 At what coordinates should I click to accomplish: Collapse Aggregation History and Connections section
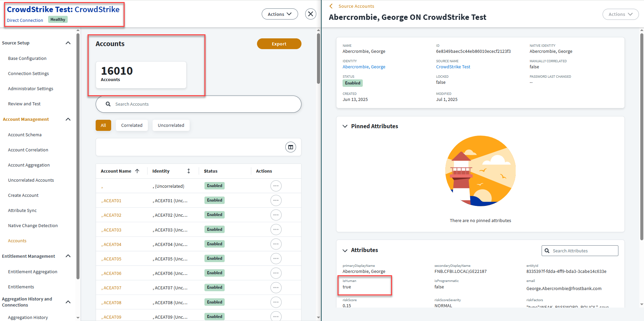[x=68, y=302]
